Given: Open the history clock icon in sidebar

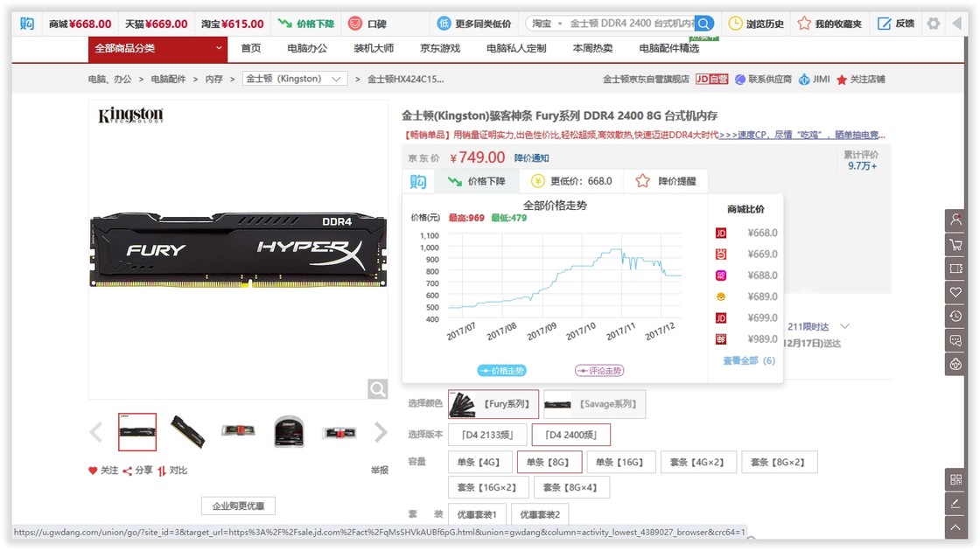Looking at the screenshot, I should [955, 316].
